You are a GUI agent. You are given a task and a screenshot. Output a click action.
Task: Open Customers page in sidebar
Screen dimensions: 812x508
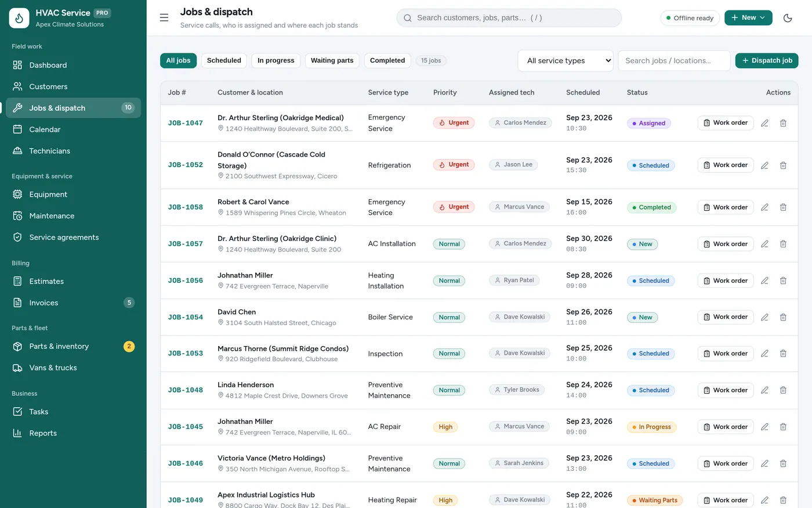73,87
